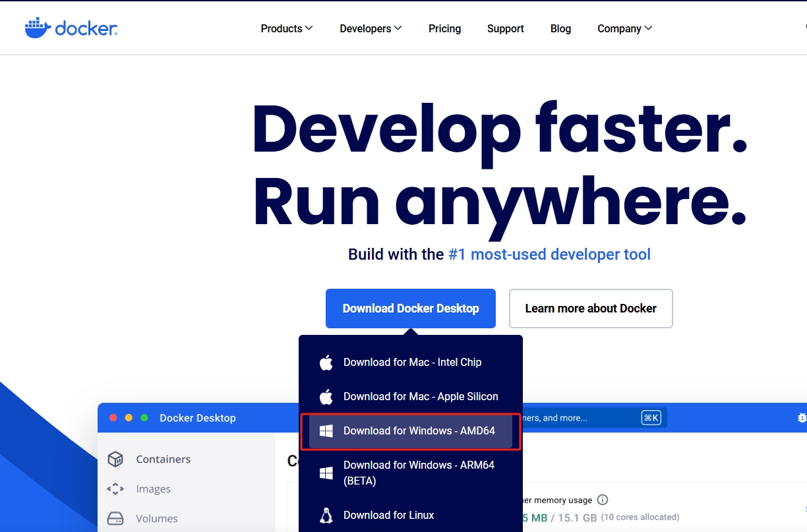Open the Developers dropdown menu

tap(370, 28)
